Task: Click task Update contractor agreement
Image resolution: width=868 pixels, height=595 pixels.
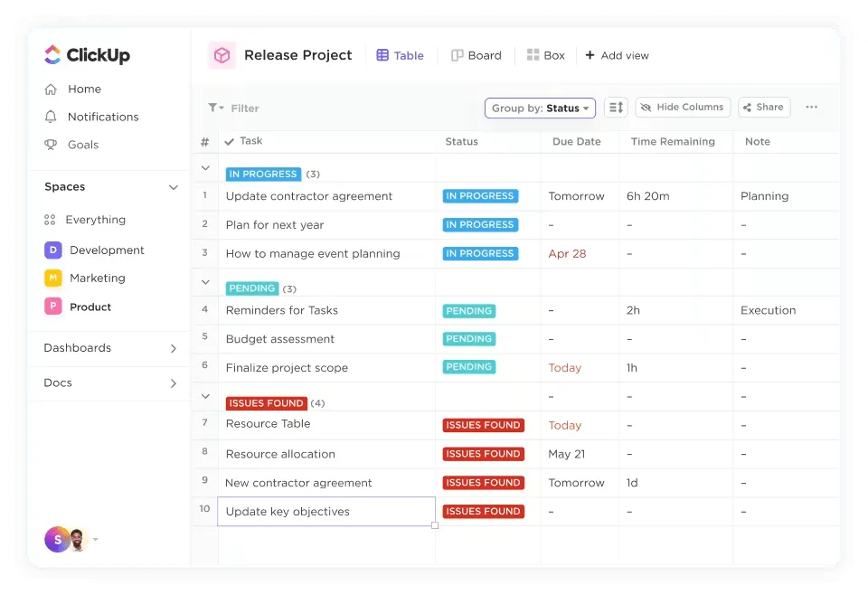Action: (x=309, y=196)
